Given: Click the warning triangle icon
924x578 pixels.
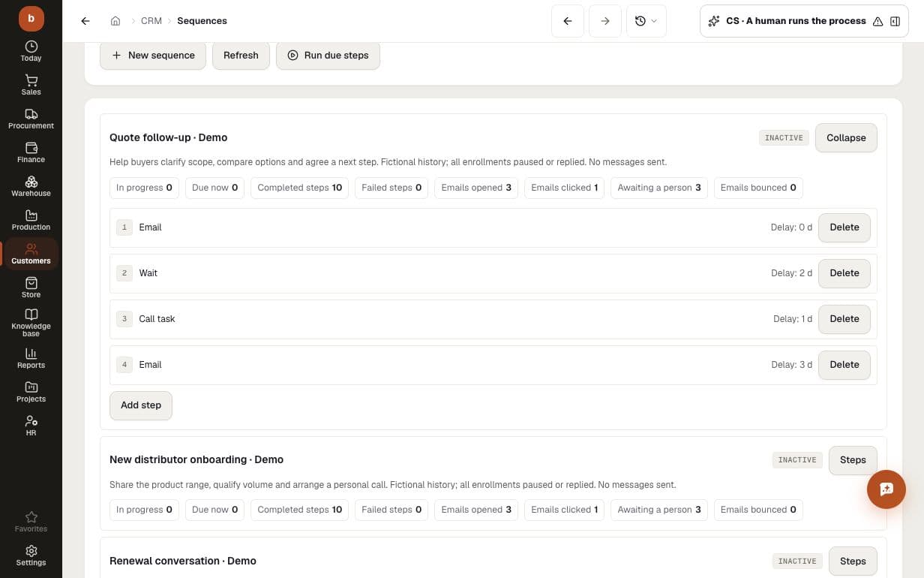Looking at the screenshot, I should pyautogui.click(x=878, y=21).
